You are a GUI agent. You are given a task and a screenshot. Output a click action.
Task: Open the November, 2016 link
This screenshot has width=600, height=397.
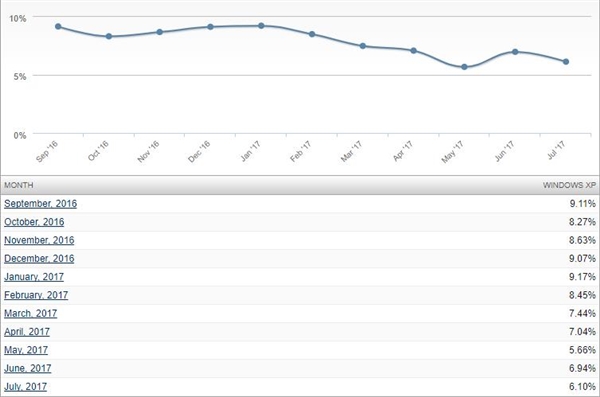[x=39, y=240]
